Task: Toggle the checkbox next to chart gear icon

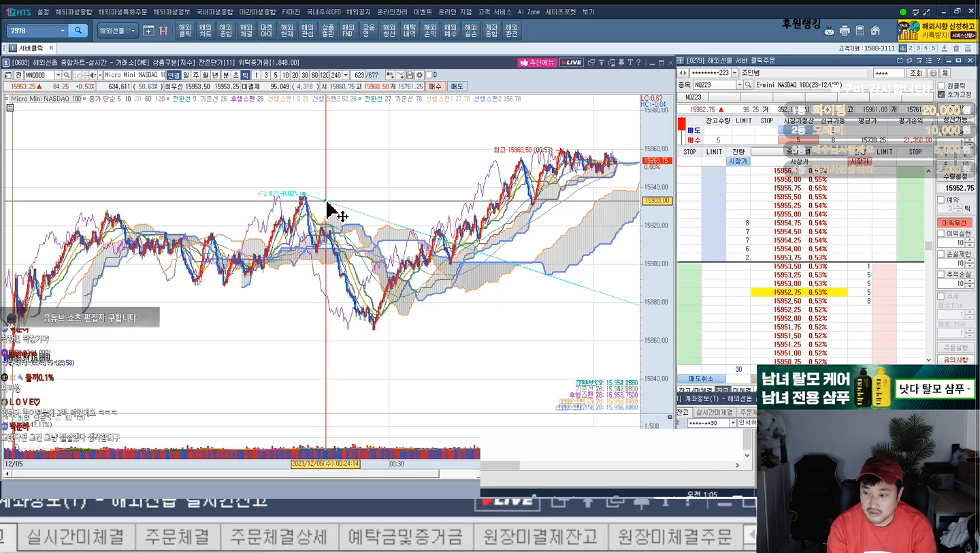Action: (x=429, y=75)
